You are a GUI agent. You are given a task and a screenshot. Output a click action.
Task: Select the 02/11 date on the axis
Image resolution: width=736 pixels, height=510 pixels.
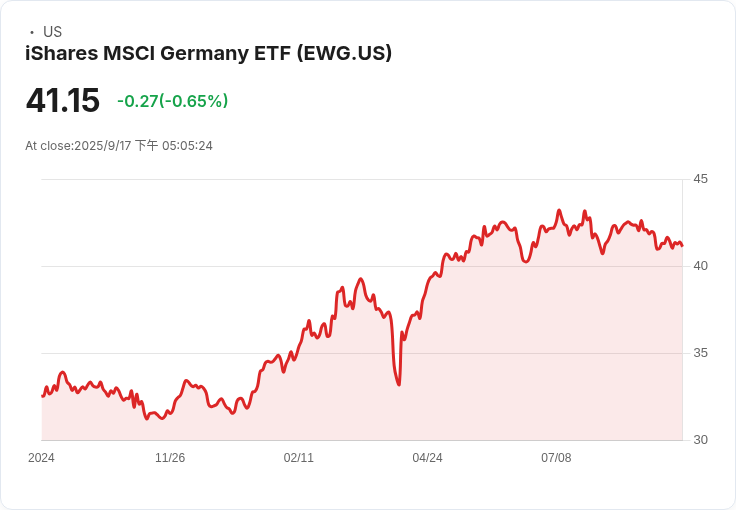[299, 458]
